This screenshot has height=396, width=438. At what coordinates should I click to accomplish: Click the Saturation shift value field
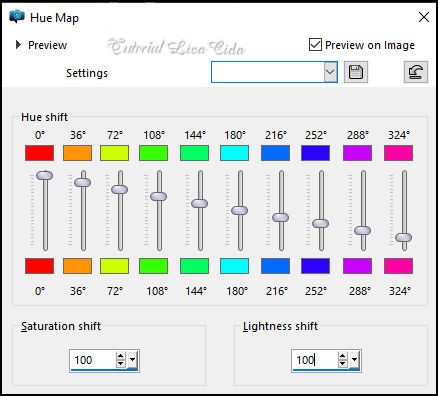coord(93,360)
